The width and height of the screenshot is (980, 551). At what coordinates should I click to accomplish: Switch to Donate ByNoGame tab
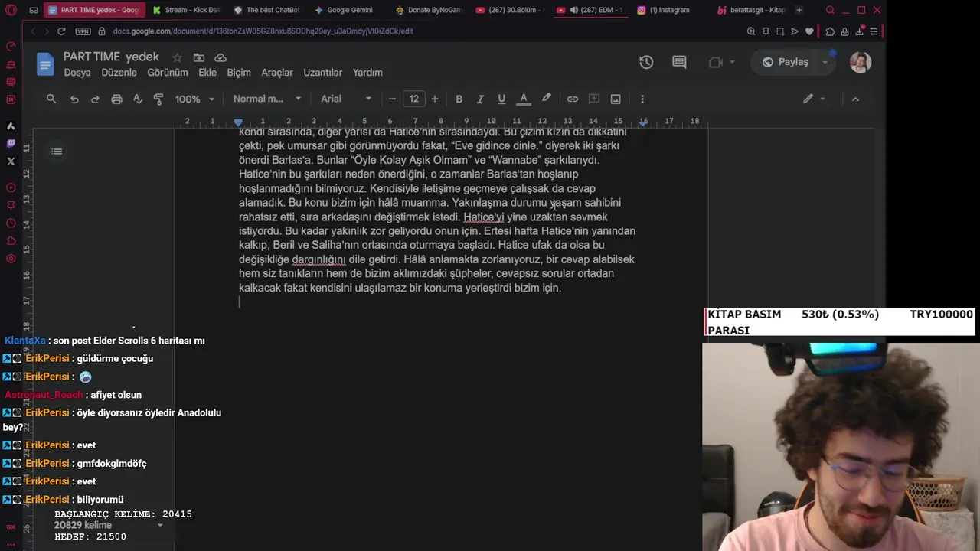click(x=428, y=10)
